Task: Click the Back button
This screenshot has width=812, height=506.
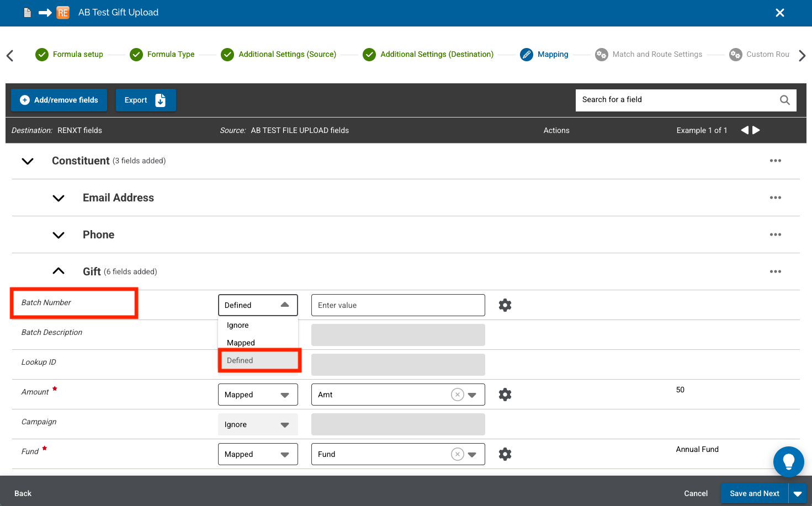Action: [23, 493]
